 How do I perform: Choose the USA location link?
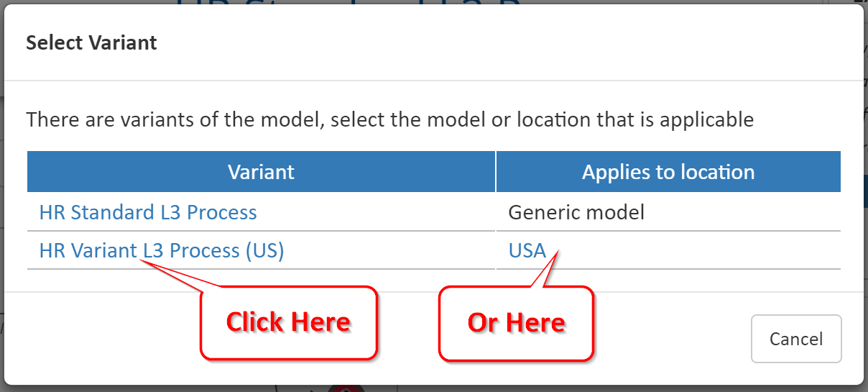coord(527,251)
